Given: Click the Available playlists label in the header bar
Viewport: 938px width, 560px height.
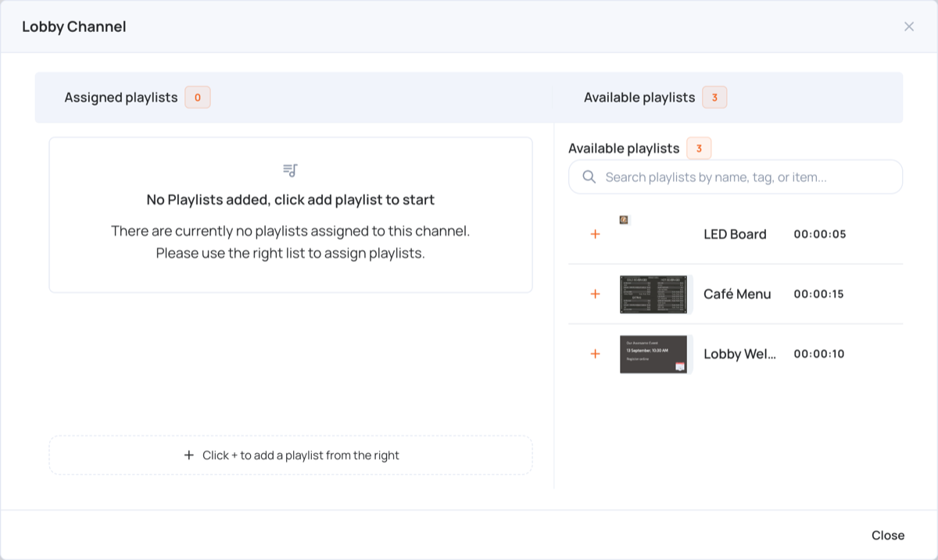Looking at the screenshot, I should (x=639, y=98).
